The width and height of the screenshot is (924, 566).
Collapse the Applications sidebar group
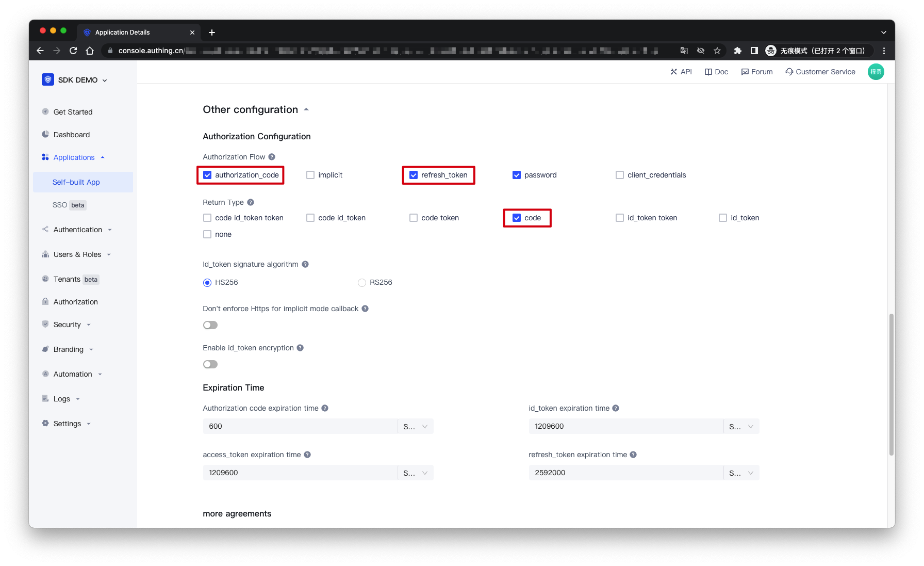[x=102, y=157]
